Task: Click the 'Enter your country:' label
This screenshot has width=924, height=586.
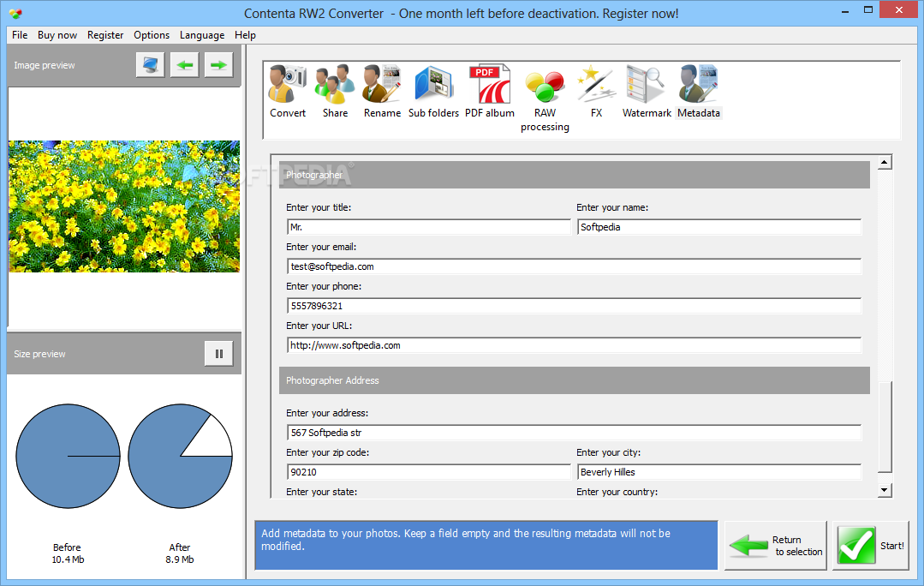Action: (x=617, y=493)
